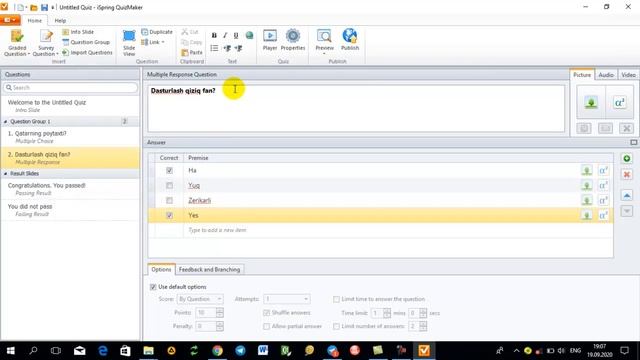Switch to the Picture tab
Screen dimensions: 640x360
(x=582, y=75)
